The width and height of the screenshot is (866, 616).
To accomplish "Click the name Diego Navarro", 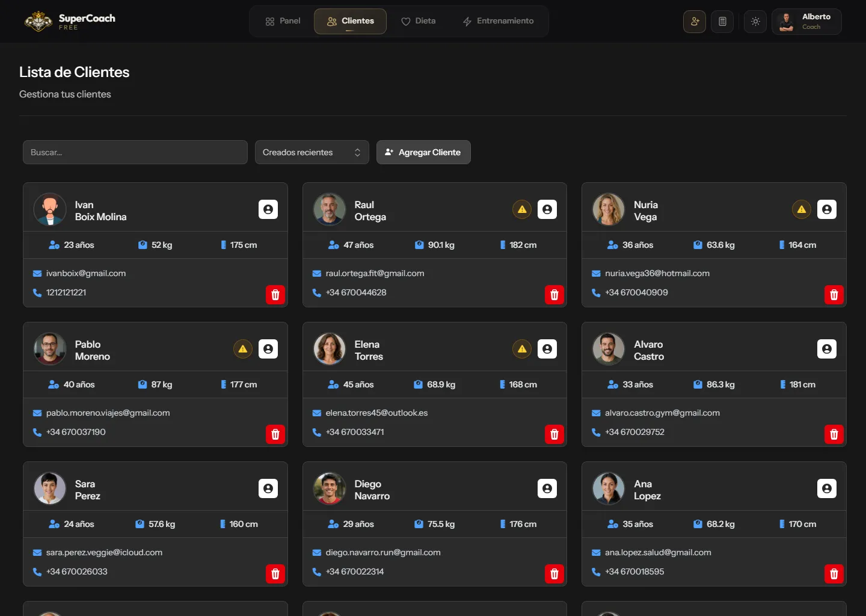I will 372,490.
